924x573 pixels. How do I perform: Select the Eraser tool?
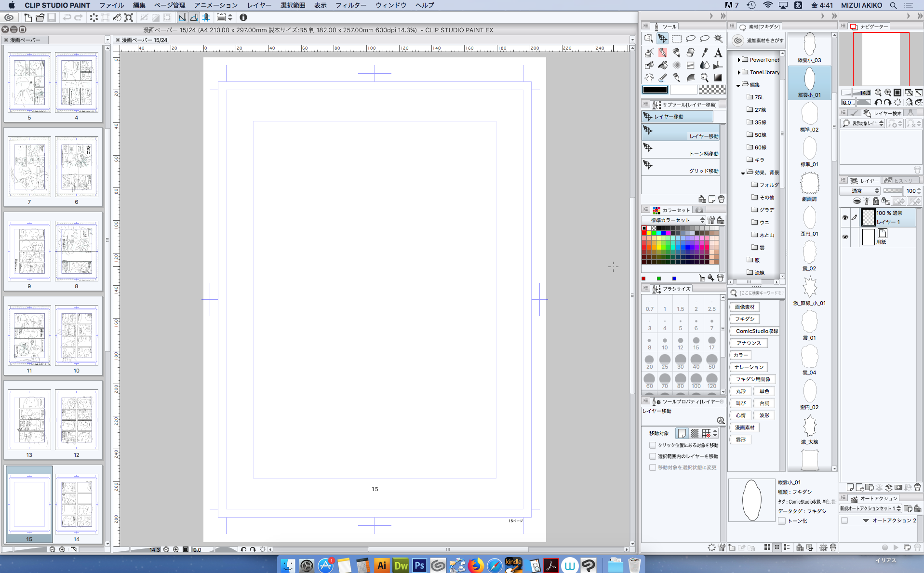[x=691, y=53]
